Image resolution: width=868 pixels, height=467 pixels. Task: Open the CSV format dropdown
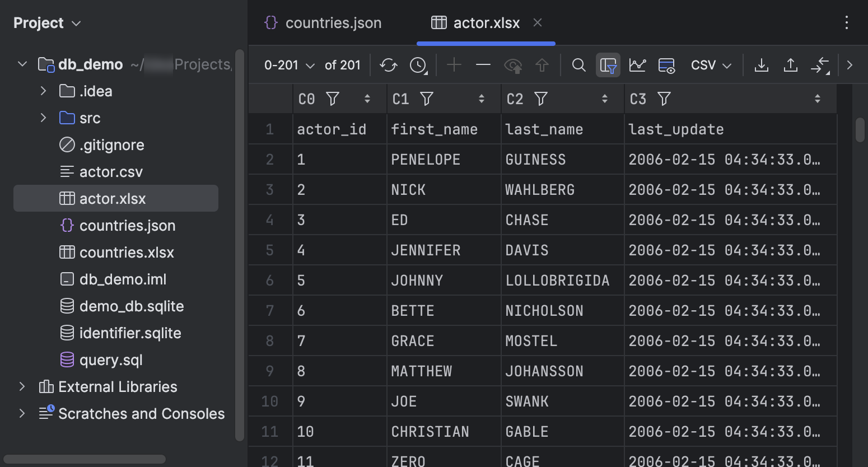[710, 65]
